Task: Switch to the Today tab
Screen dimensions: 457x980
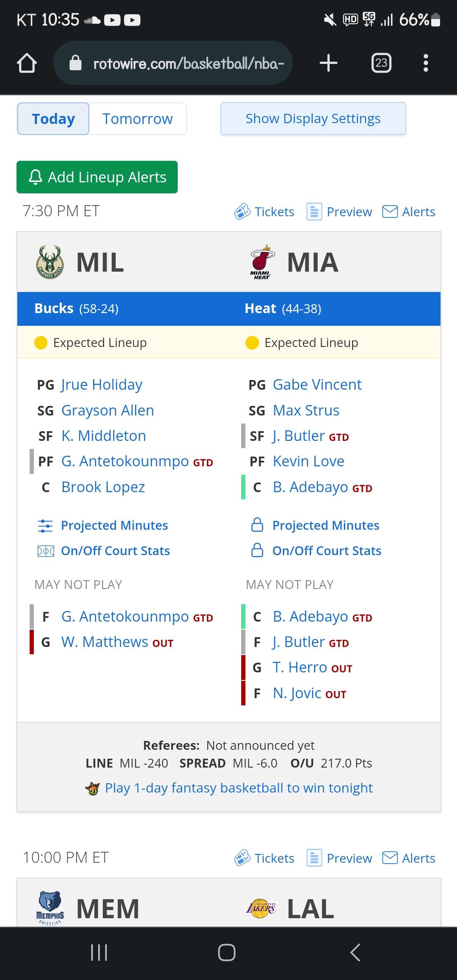Action: tap(53, 119)
